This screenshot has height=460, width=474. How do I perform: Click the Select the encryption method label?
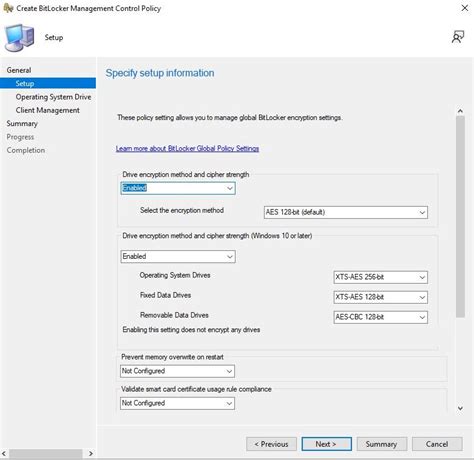tap(182, 210)
